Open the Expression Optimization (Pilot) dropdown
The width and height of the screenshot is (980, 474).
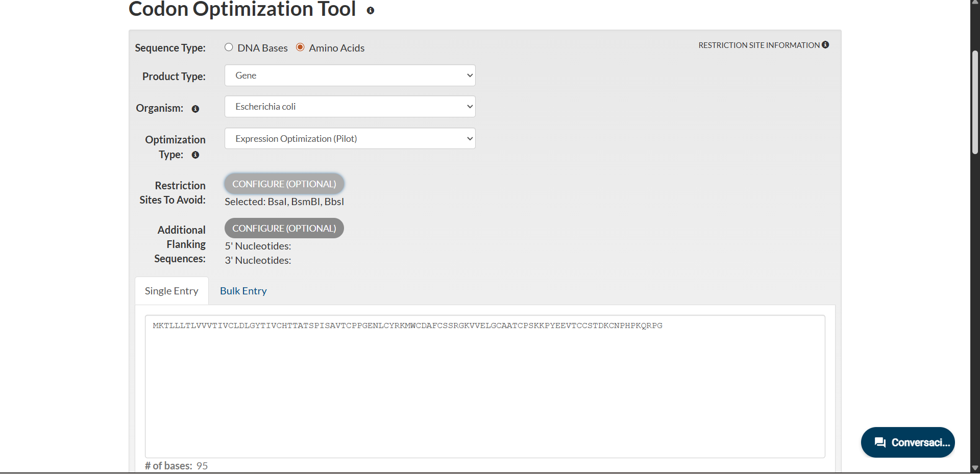[x=350, y=139]
